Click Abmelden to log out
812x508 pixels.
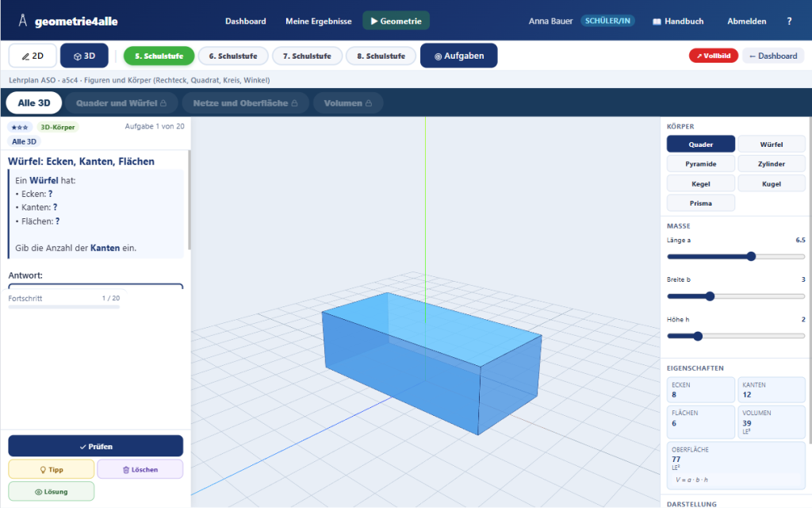pyautogui.click(x=747, y=21)
